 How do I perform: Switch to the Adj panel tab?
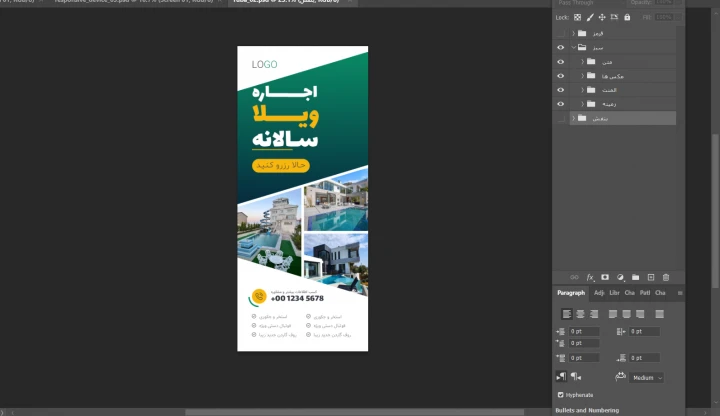(599, 293)
